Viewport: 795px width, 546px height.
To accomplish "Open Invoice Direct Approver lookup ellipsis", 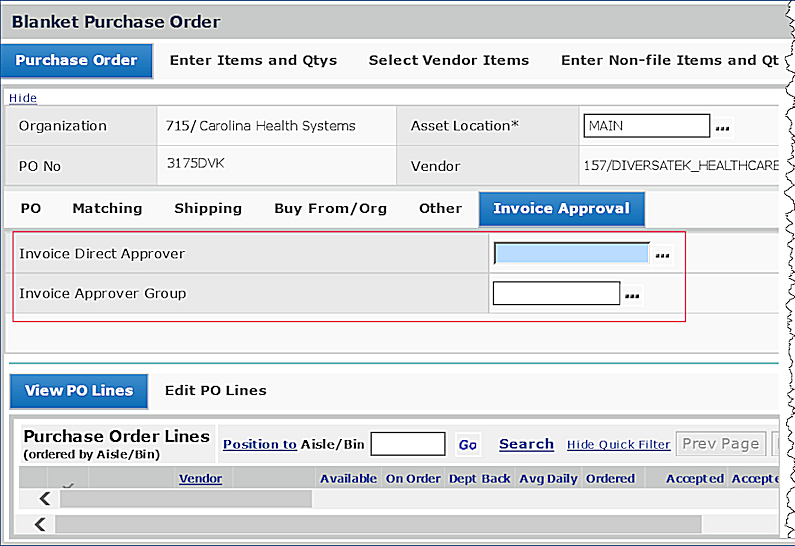I will pos(662,255).
